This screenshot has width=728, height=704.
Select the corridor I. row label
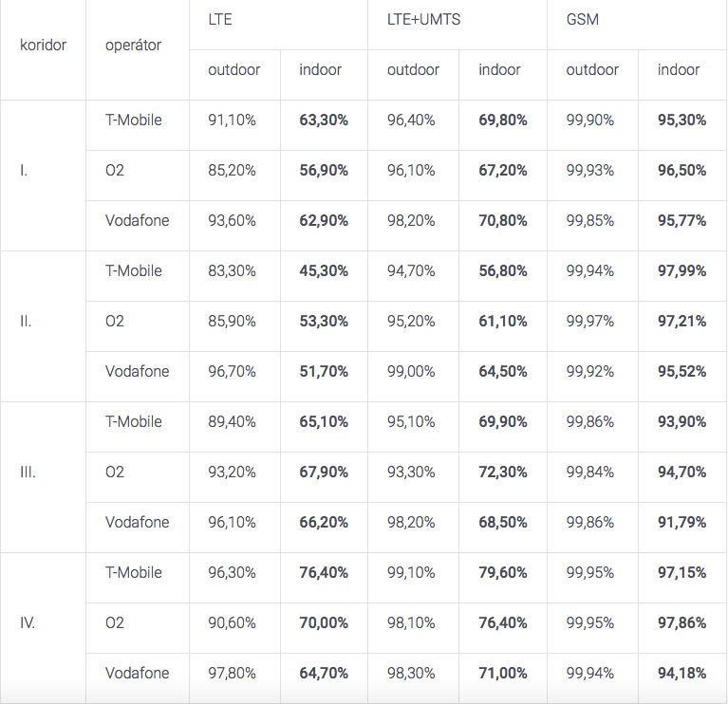point(24,171)
